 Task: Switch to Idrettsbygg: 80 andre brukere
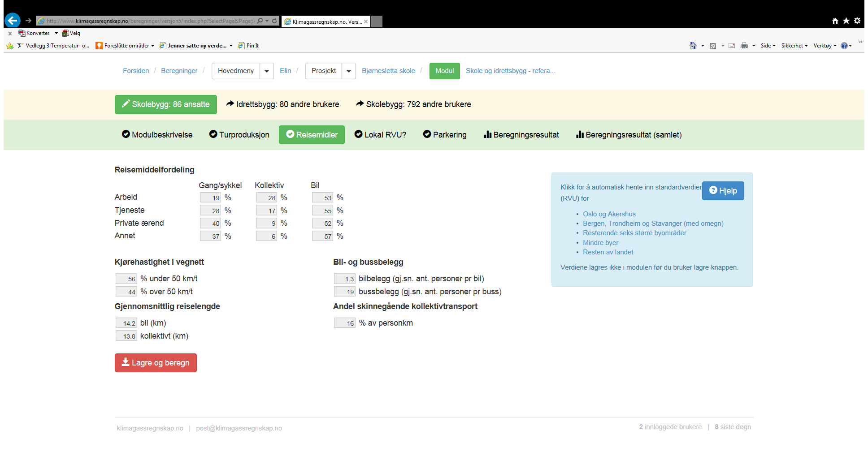pyautogui.click(x=283, y=104)
